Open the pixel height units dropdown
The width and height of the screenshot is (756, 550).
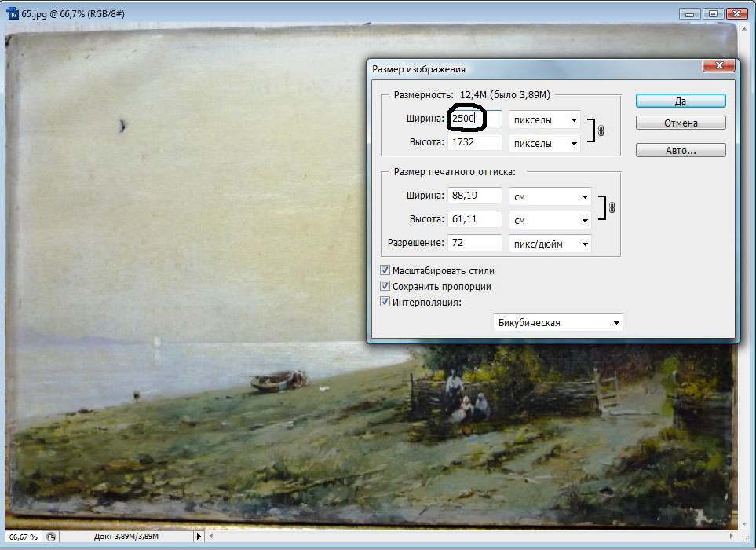point(544,143)
